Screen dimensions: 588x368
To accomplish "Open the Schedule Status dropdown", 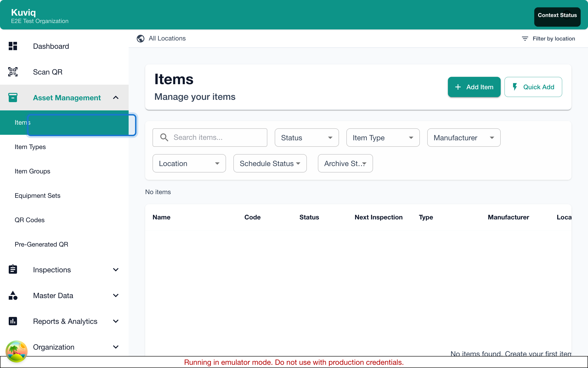I will coord(270,163).
